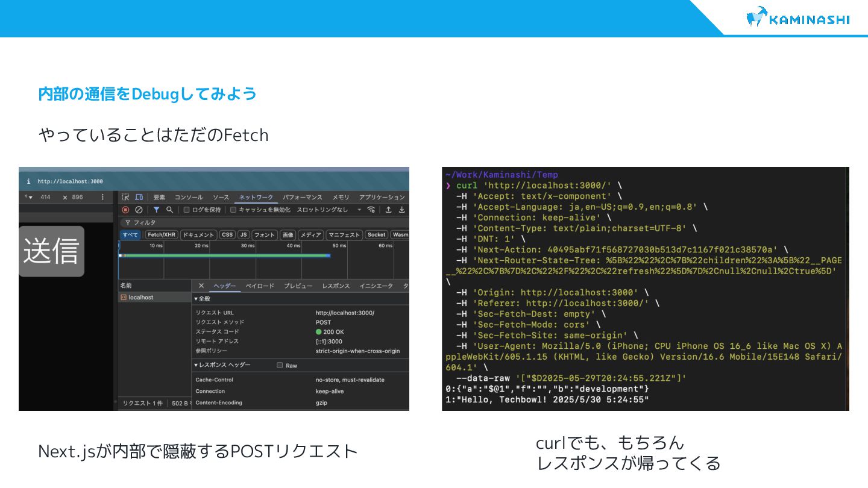The width and height of the screenshot is (868, 488).
Task: Click device width field 414
Action: click(x=45, y=197)
